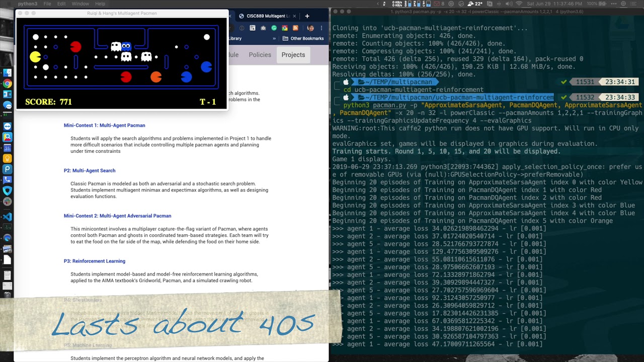This screenshot has width=644, height=362.
Task: Open the Other Bookmarks folder
Action: click(x=303, y=38)
